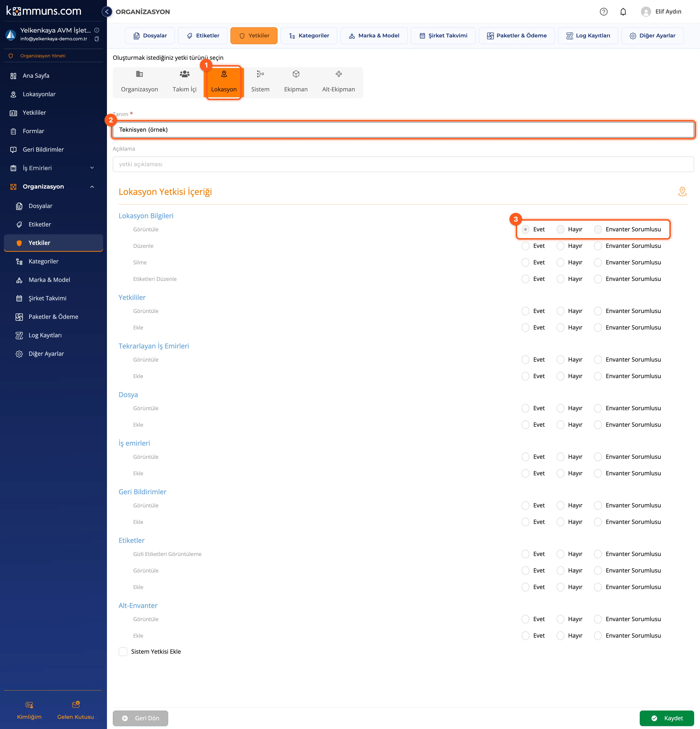Screen dimensions: 700x729
Task: Open the help question mark icon
Action: click(603, 11)
